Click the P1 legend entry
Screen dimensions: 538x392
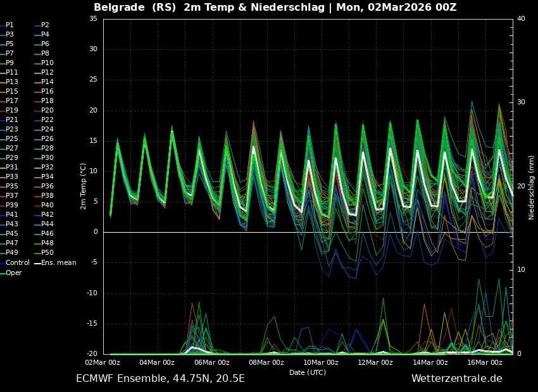point(10,25)
